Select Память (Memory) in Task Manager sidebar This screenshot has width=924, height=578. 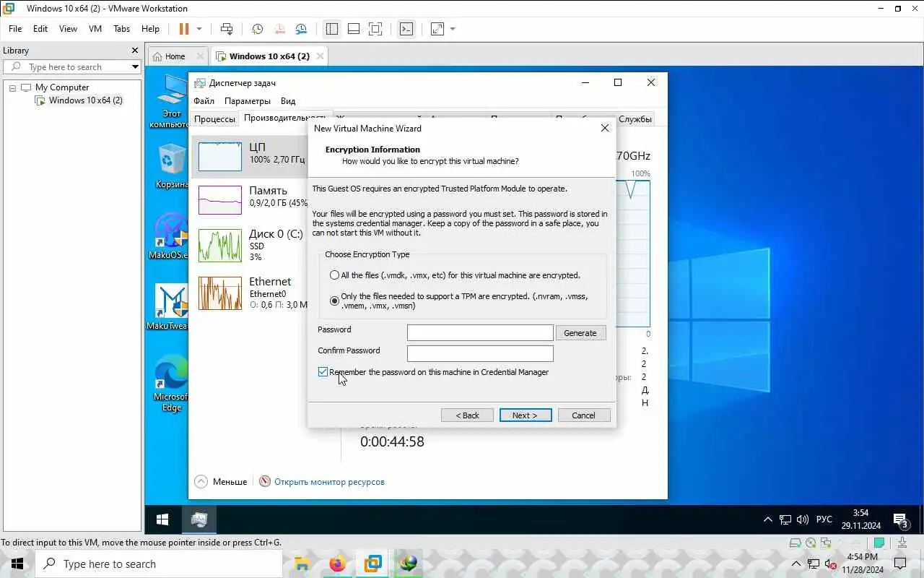tap(249, 199)
